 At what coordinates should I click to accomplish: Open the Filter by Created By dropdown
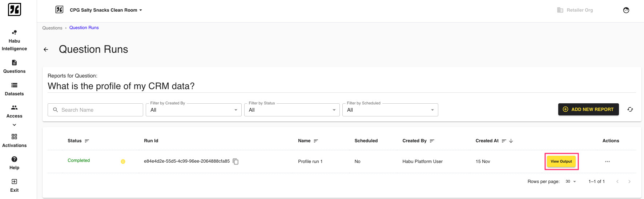click(x=193, y=110)
